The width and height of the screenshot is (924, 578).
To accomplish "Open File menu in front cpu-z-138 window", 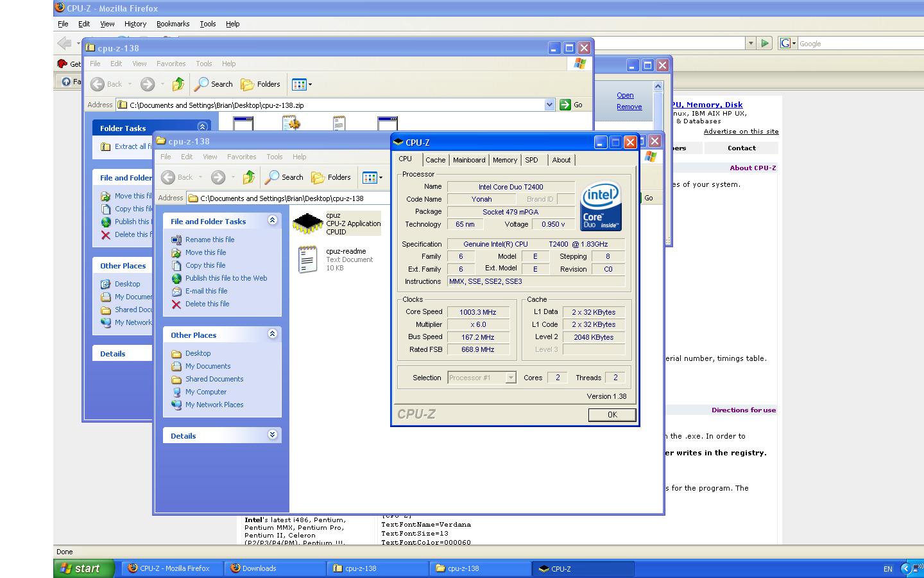I will pos(166,157).
